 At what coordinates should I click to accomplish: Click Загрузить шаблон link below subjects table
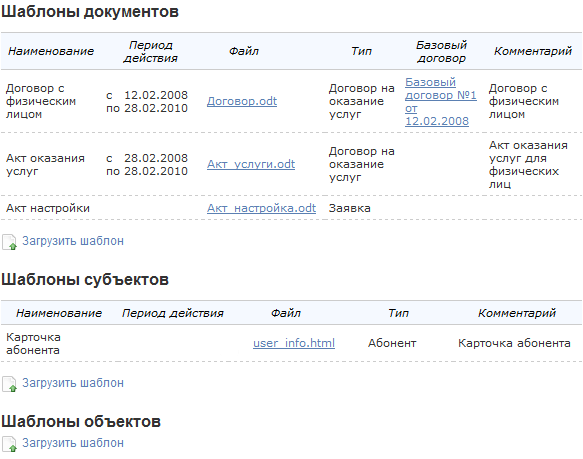click(73, 383)
